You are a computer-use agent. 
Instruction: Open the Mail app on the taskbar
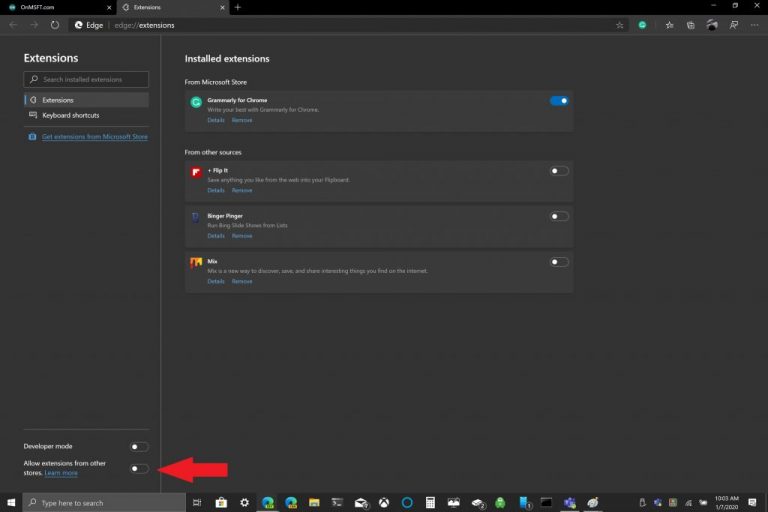pos(361,503)
